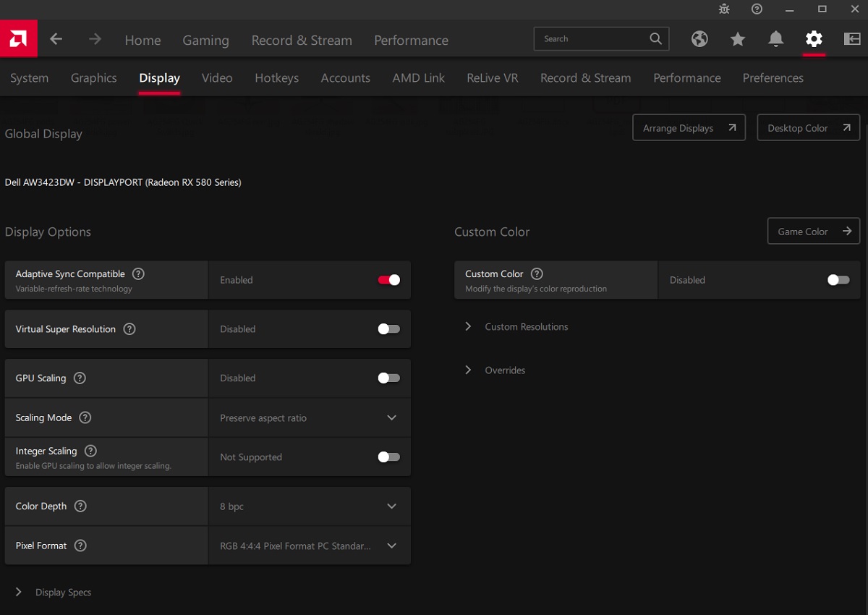
Task: Show help for Pixel Format
Action: (x=80, y=546)
